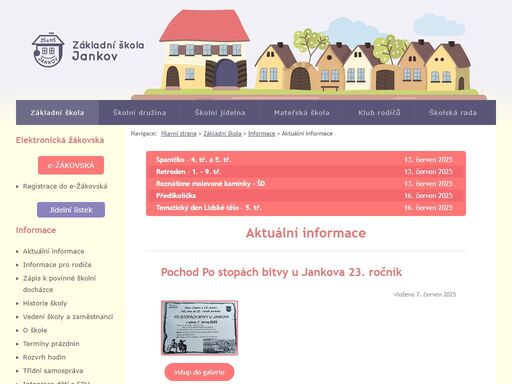Open the Jídelní lístek button
This screenshot has height=384, width=512.
(71, 210)
